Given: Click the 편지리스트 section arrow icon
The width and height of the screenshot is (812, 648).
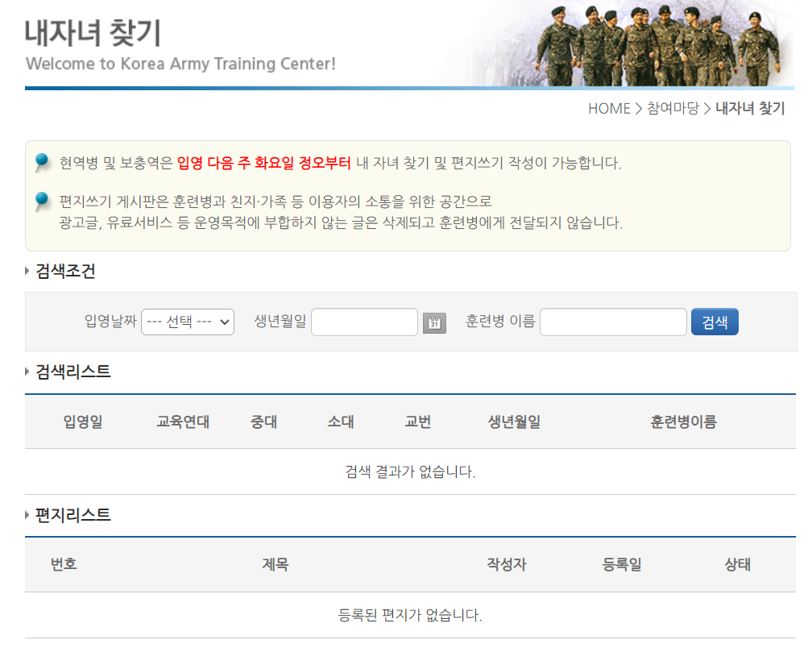Looking at the screenshot, I should [x=27, y=514].
